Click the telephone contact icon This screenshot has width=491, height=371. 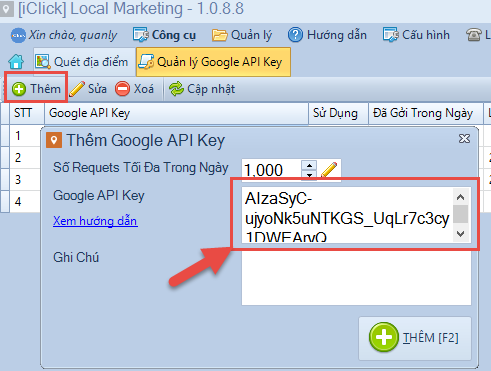click(474, 35)
